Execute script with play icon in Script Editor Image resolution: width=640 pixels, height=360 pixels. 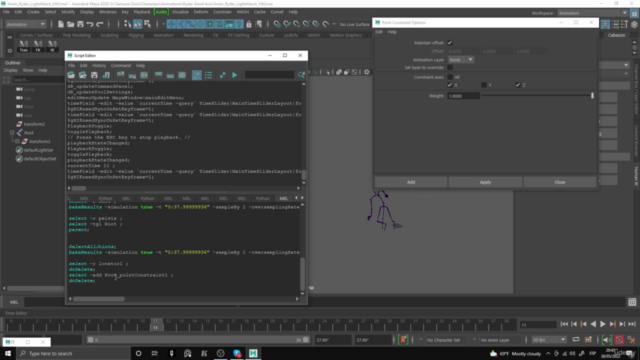pyautogui.click(x=234, y=75)
